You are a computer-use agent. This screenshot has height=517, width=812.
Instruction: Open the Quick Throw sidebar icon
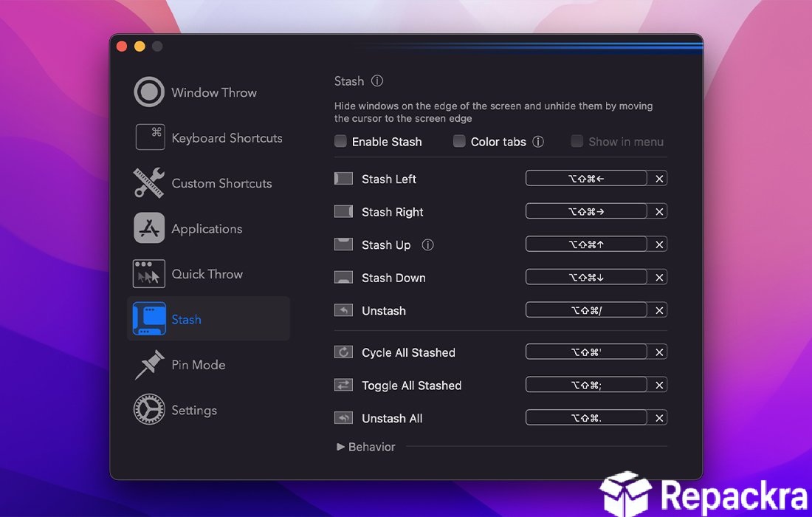click(x=149, y=273)
